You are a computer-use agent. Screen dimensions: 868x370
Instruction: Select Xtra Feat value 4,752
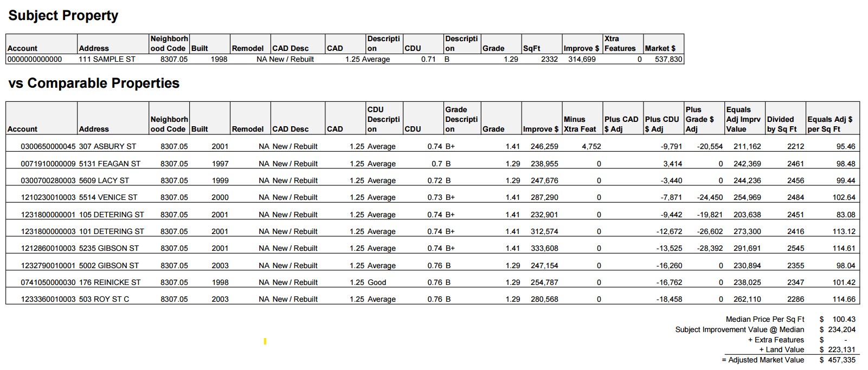[591, 146]
